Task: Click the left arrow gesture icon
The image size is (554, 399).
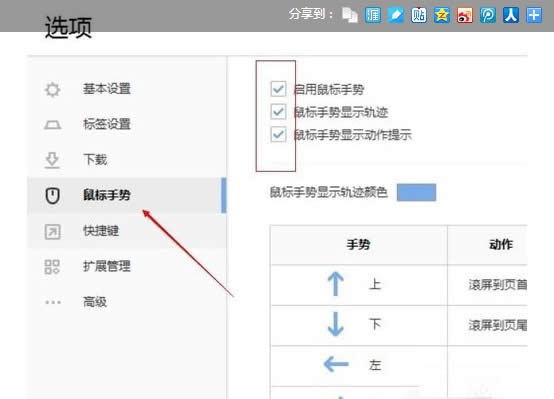Action: [336, 364]
